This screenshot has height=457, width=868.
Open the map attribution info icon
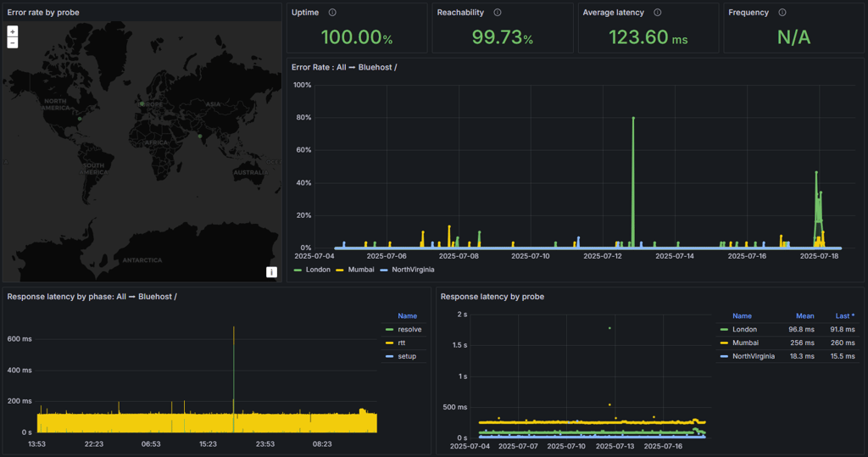tap(271, 272)
